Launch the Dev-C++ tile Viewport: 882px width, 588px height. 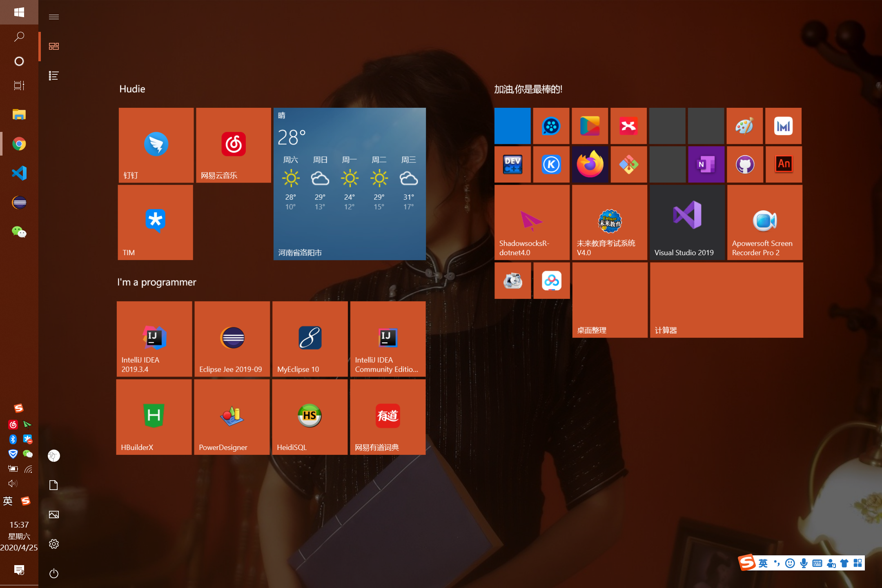[512, 165]
